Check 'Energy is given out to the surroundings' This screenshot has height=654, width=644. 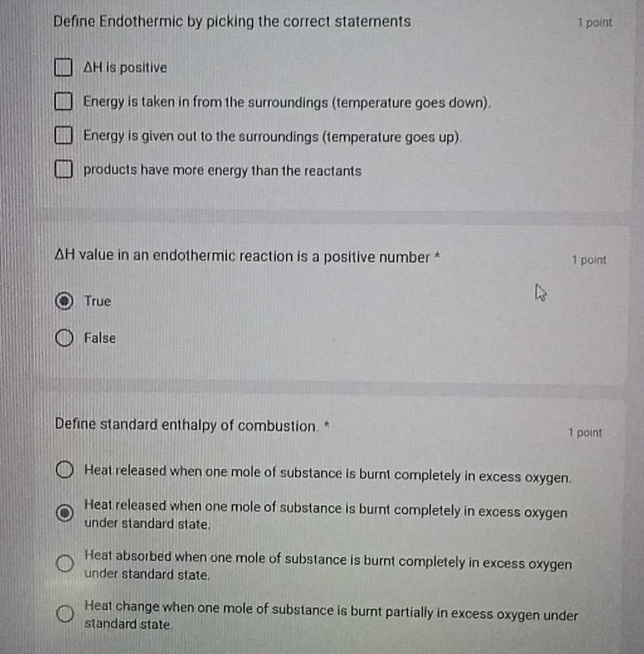[63, 135]
